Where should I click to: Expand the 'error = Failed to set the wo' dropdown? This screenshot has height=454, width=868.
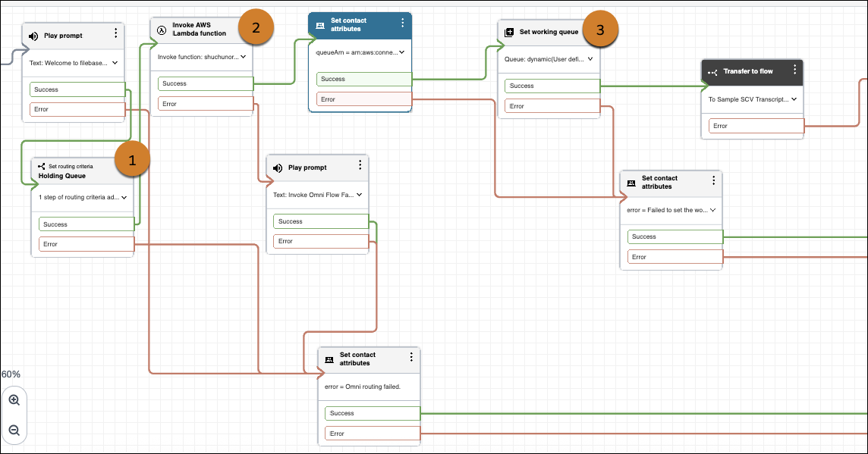713,210
